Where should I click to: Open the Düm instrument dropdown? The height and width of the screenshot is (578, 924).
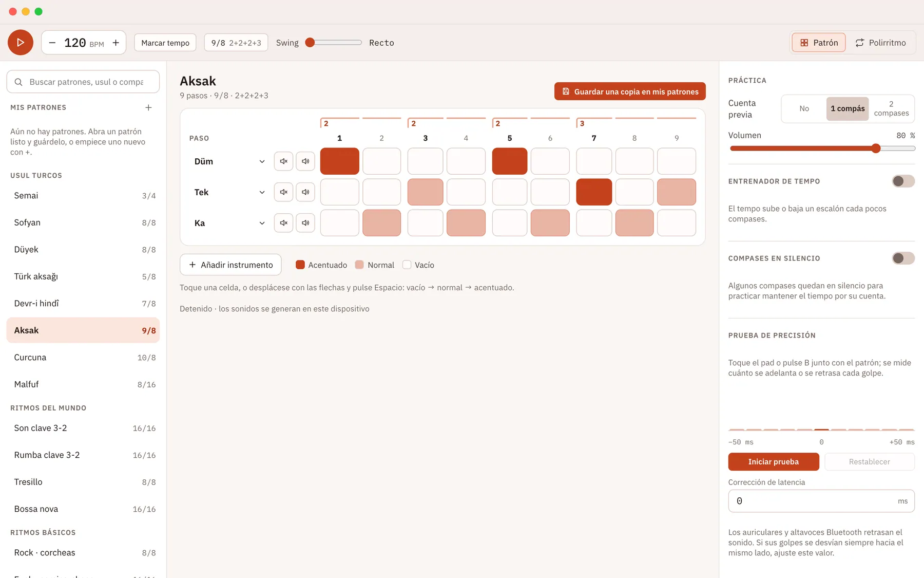point(229,161)
